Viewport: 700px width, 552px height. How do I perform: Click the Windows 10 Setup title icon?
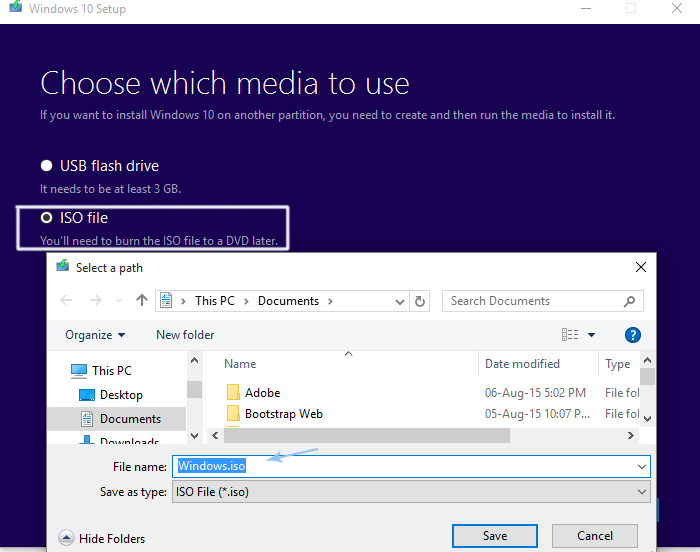(16, 7)
